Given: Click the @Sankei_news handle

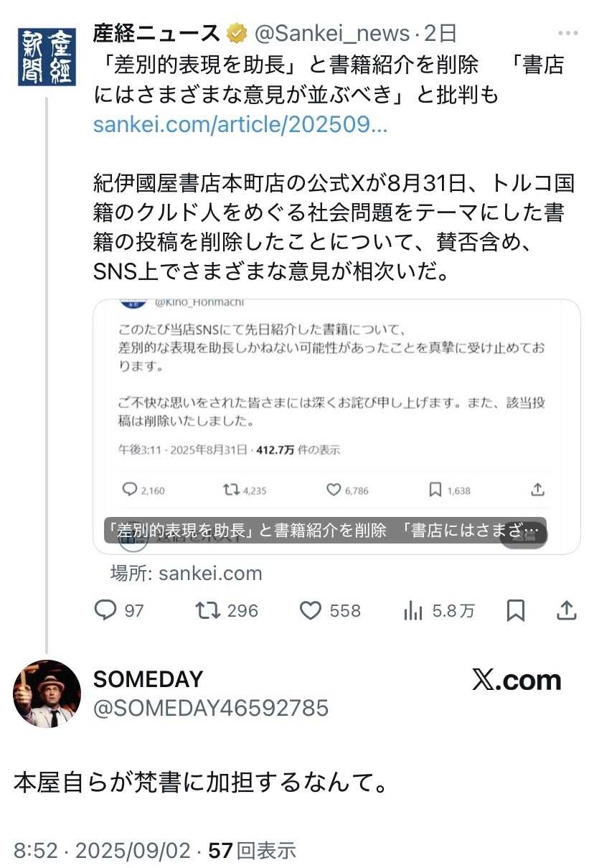Looking at the screenshot, I should click(x=332, y=33).
